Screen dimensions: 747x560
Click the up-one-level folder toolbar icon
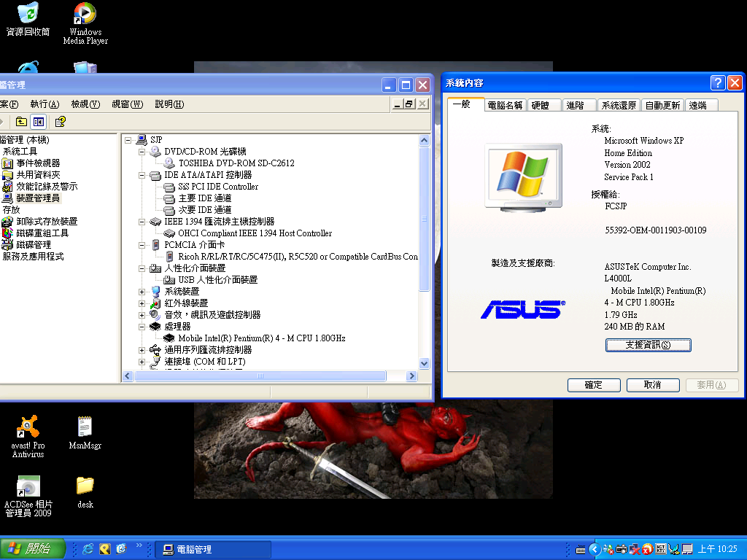(x=21, y=122)
